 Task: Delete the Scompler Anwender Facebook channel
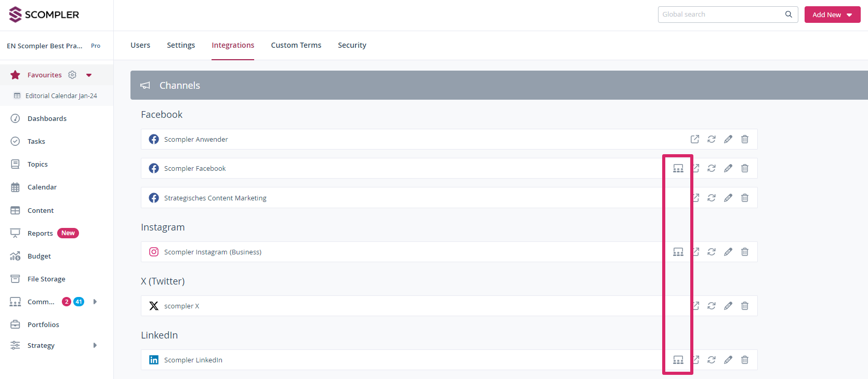(745, 139)
